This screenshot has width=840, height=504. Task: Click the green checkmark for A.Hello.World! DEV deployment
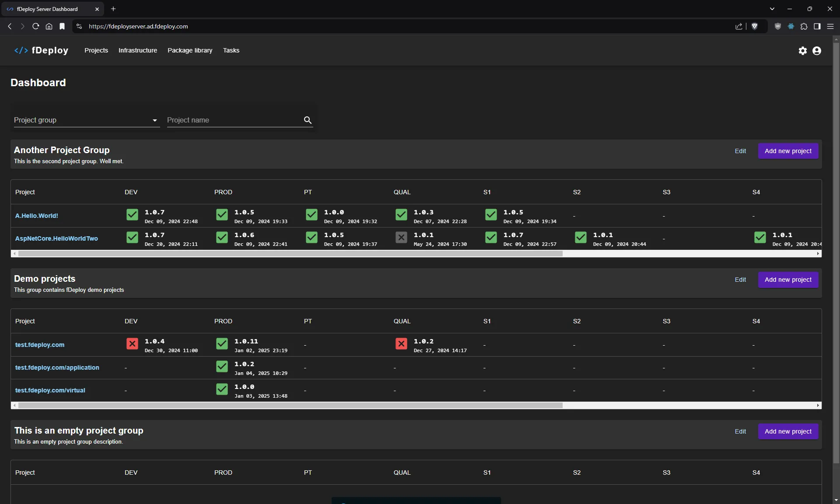(132, 215)
